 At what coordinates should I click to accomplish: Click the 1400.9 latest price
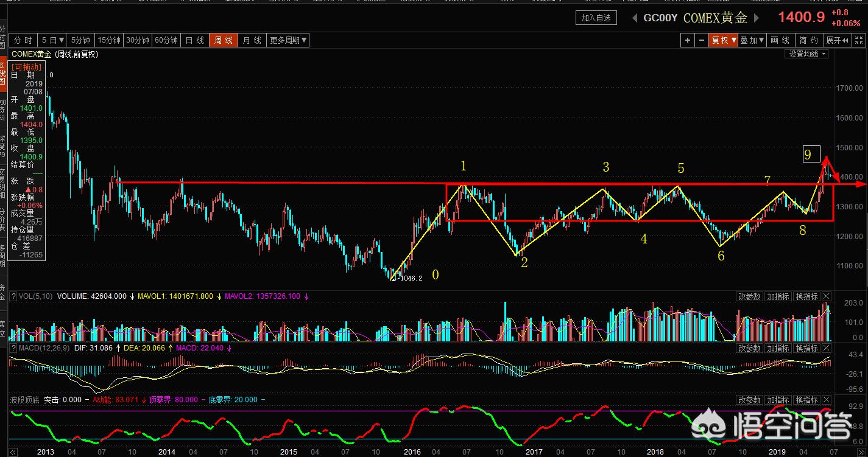coord(802,17)
